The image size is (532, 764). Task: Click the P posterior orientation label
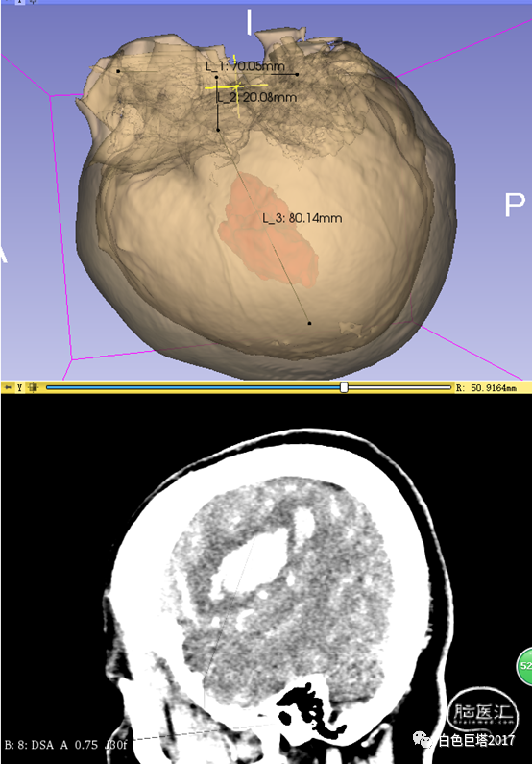(515, 205)
